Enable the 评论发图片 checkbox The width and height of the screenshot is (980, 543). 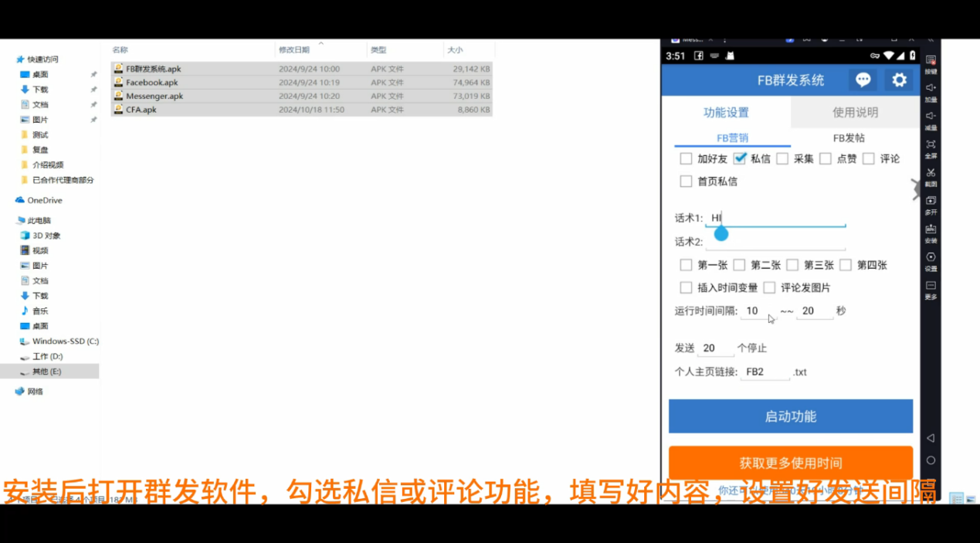(769, 287)
